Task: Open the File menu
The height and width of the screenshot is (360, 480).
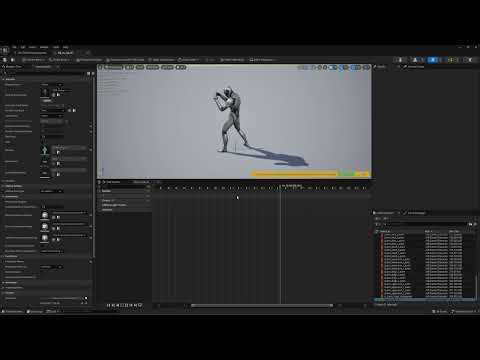Action: click(14, 47)
